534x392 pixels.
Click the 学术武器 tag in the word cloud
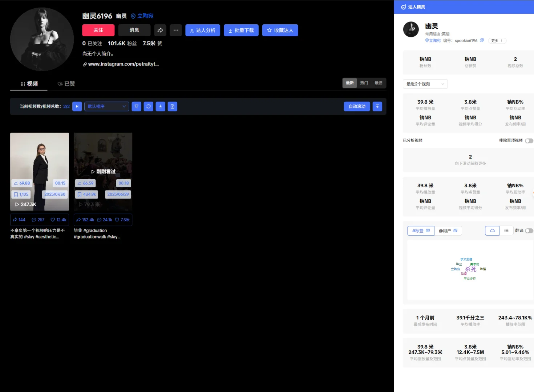[466, 260]
